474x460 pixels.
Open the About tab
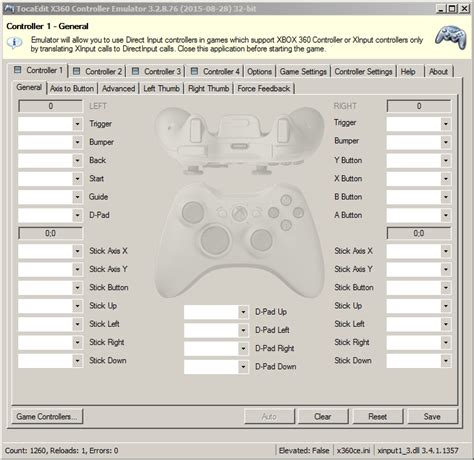point(438,71)
